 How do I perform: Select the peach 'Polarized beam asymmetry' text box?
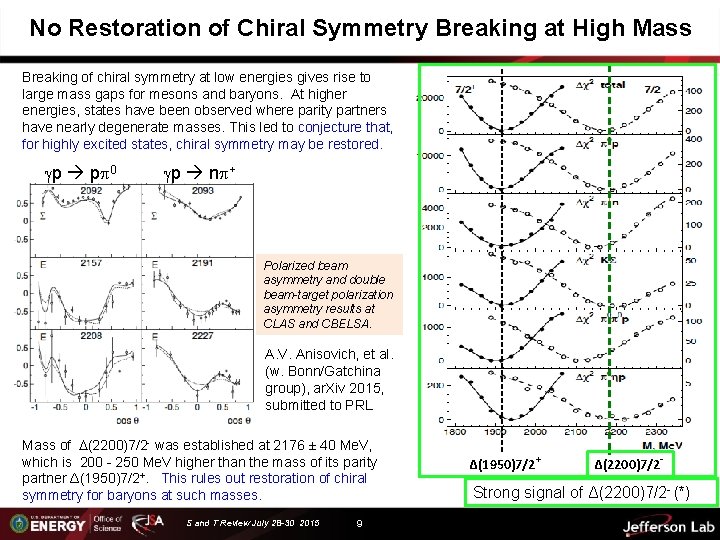(x=329, y=294)
